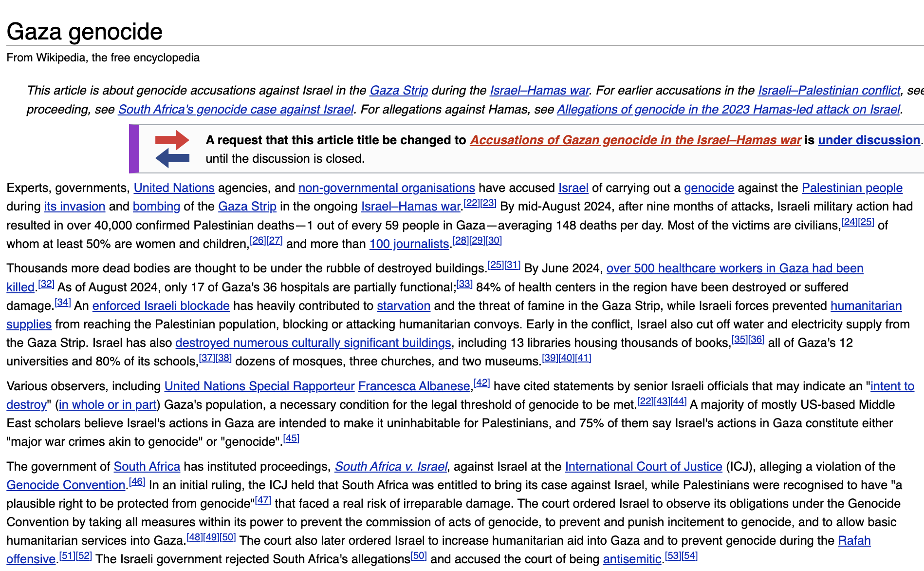Viewport: 924px width, 571px height.
Task: Open the under discussion link
Action: [869, 140]
